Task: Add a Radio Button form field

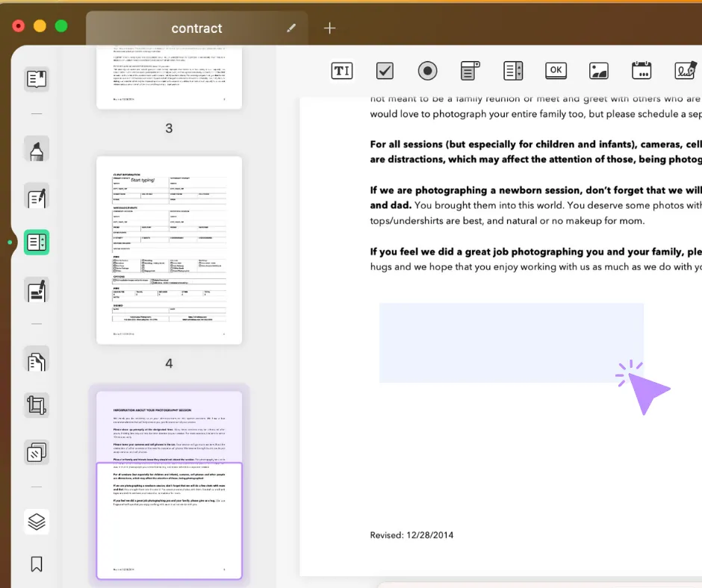Action: click(427, 70)
